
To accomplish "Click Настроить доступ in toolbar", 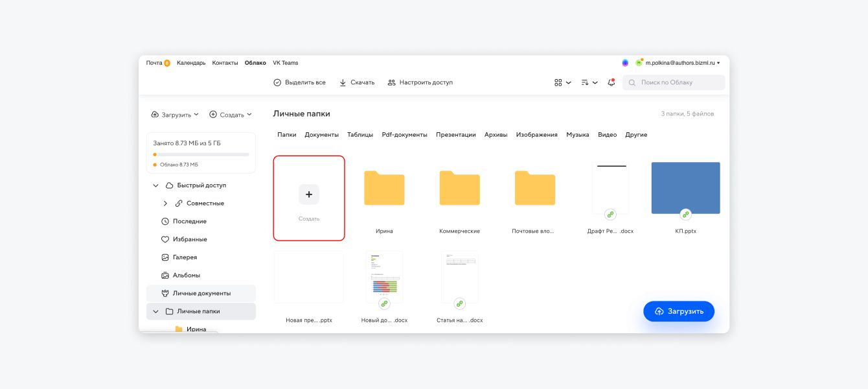I will tap(420, 82).
